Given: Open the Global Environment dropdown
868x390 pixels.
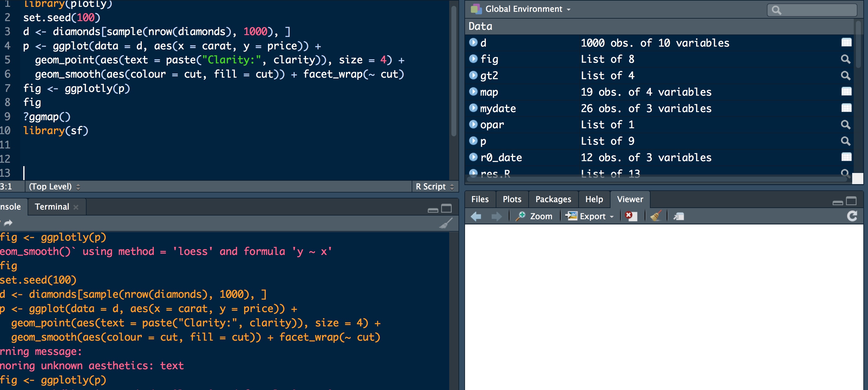Looking at the screenshot, I should point(523,9).
